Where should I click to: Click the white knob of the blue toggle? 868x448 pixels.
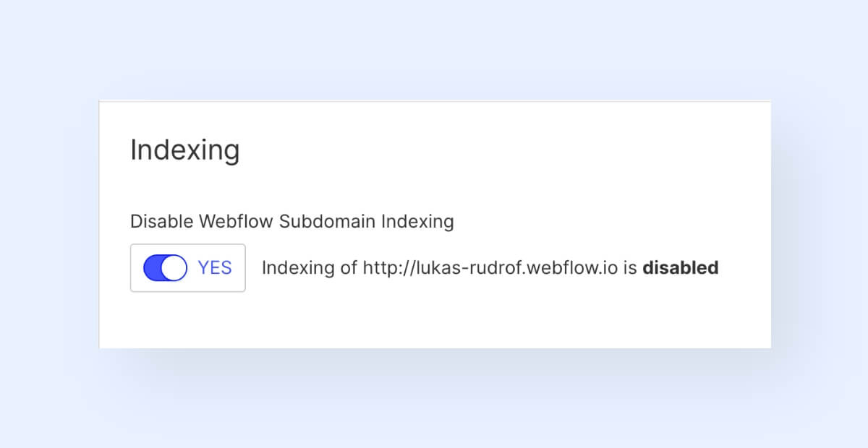(x=174, y=268)
